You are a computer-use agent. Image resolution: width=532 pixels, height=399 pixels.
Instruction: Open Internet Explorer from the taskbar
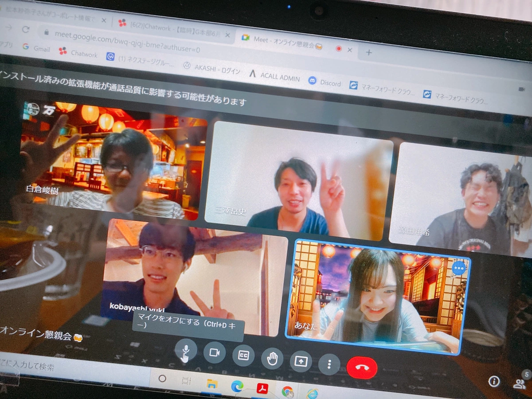point(313,393)
